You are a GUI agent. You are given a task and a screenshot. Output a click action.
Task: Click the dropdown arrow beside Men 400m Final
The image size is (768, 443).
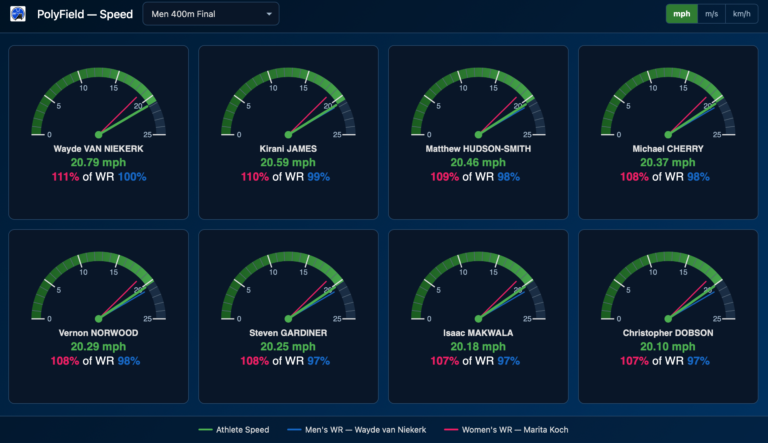point(269,14)
